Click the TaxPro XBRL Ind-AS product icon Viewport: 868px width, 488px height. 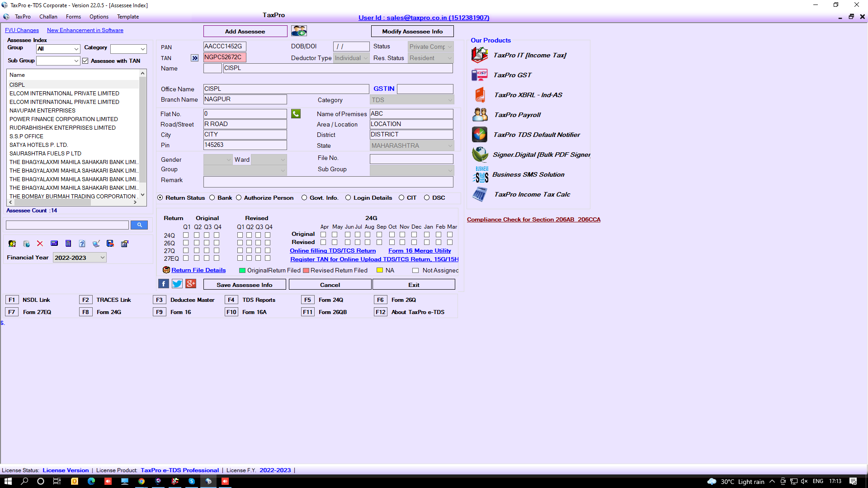(480, 95)
